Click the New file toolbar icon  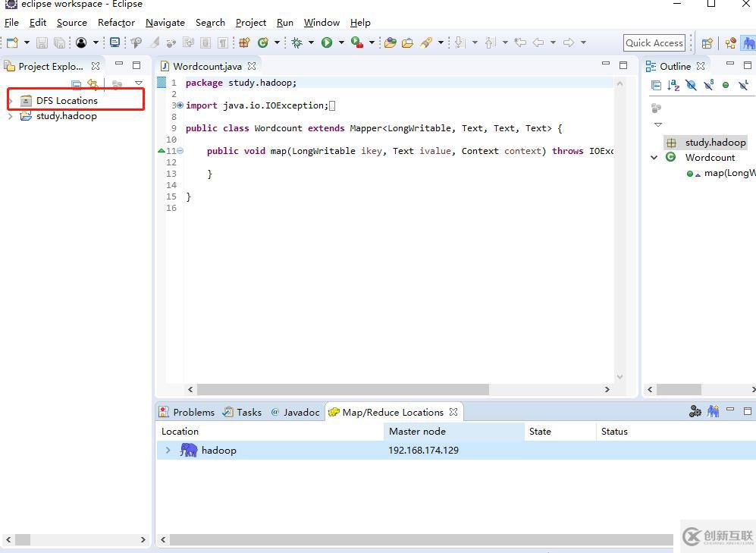[12, 42]
